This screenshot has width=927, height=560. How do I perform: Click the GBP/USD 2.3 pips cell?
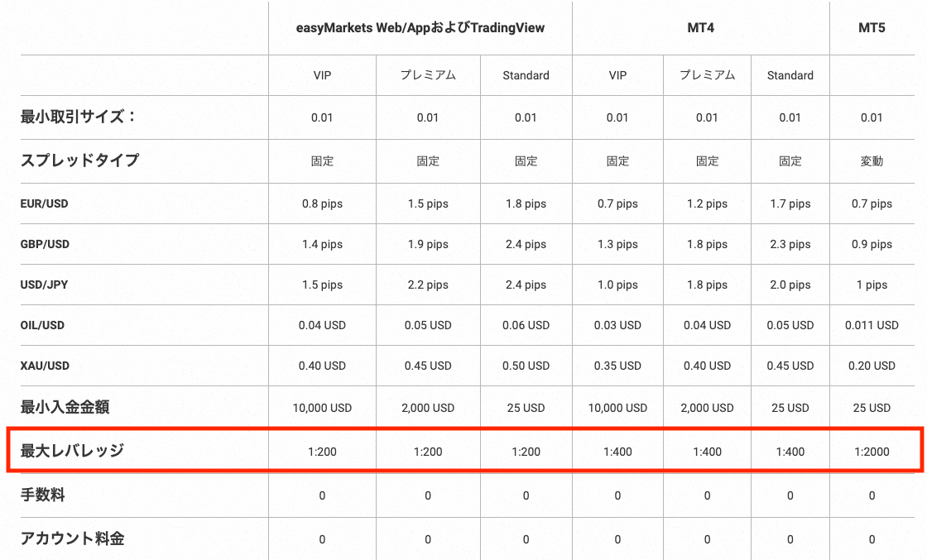[790, 244]
